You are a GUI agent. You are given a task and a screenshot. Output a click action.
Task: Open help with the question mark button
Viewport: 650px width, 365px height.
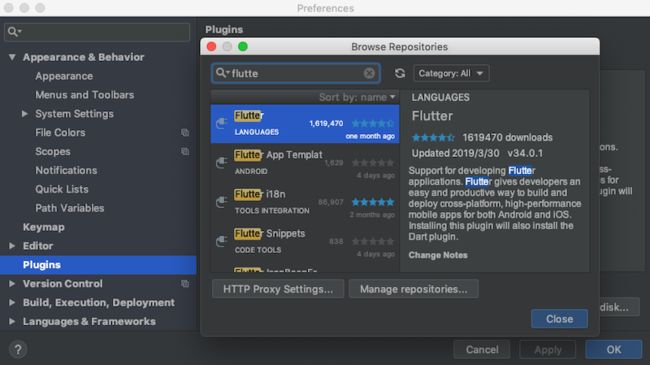tap(18, 350)
